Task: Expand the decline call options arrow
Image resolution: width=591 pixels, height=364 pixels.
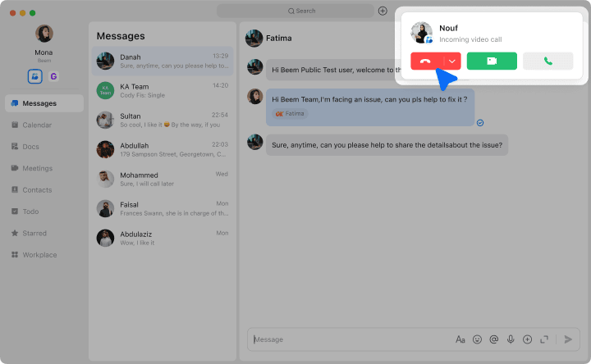Action: 452,61
